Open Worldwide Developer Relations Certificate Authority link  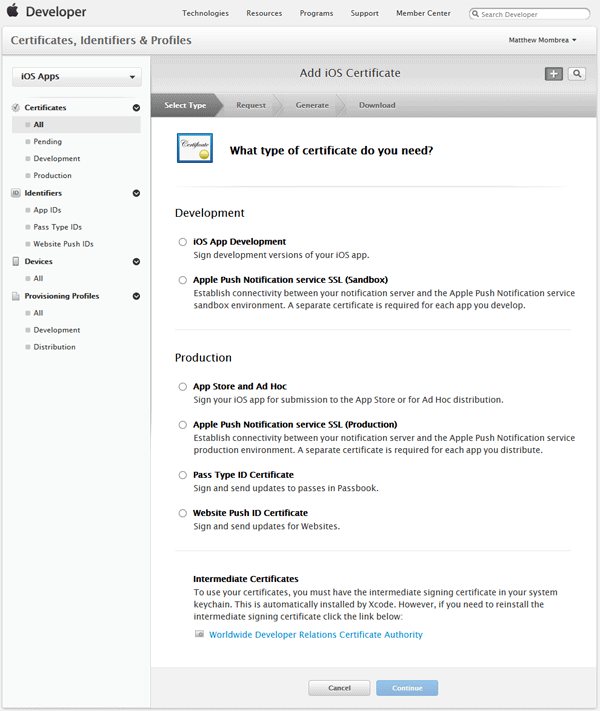pos(316,634)
